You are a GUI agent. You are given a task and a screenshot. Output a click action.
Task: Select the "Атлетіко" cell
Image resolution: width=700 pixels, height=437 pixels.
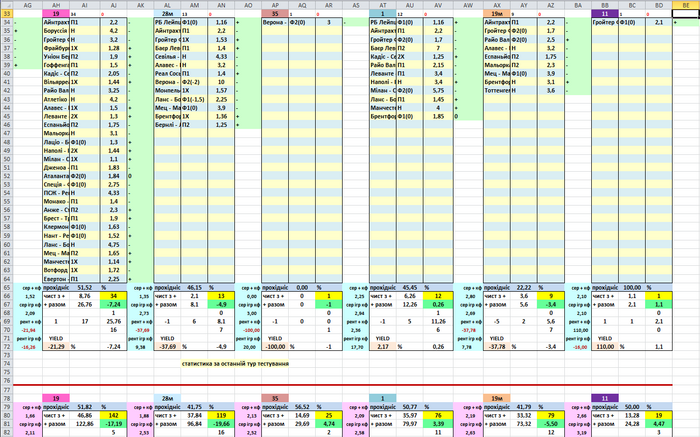[56, 99]
